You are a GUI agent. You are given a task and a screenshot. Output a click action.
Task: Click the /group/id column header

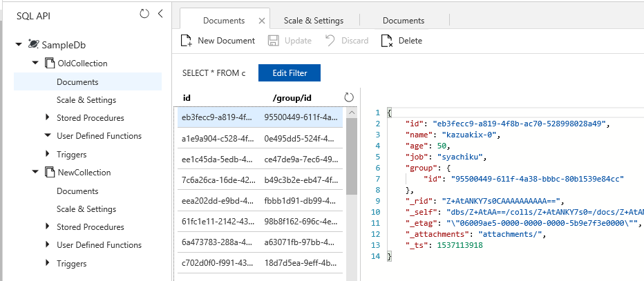click(x=292, y=97)
